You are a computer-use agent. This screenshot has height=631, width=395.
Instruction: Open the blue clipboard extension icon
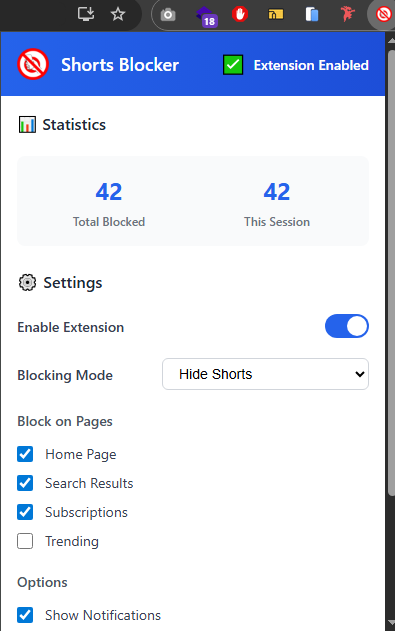[312, 14]
